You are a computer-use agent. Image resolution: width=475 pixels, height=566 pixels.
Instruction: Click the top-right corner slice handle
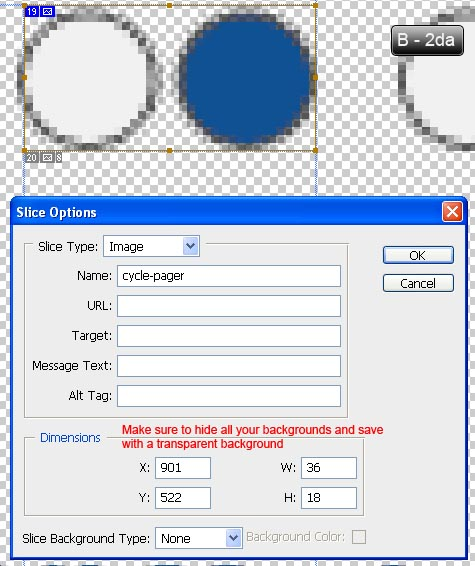(x=315, y=5)
